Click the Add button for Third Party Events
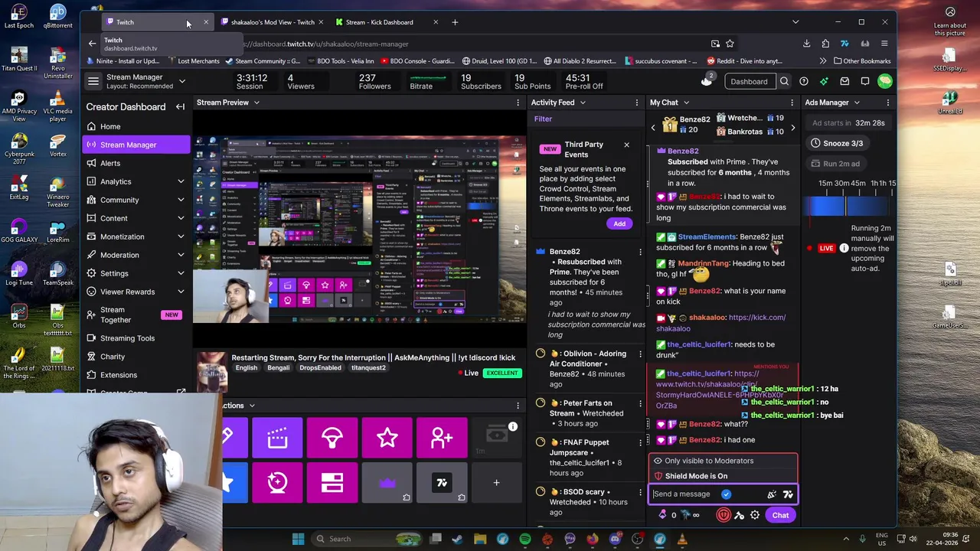 (619, 223)
